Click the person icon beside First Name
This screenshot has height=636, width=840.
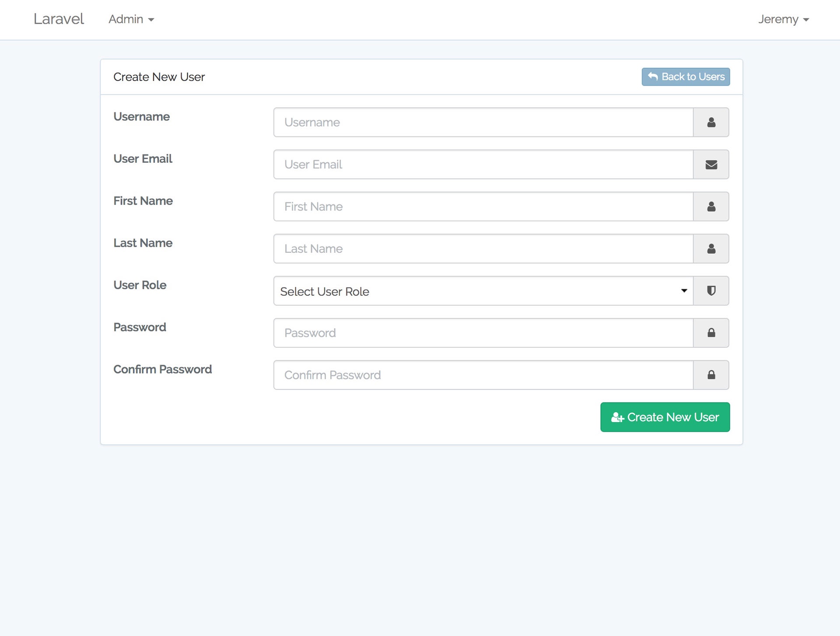(711, 206)
